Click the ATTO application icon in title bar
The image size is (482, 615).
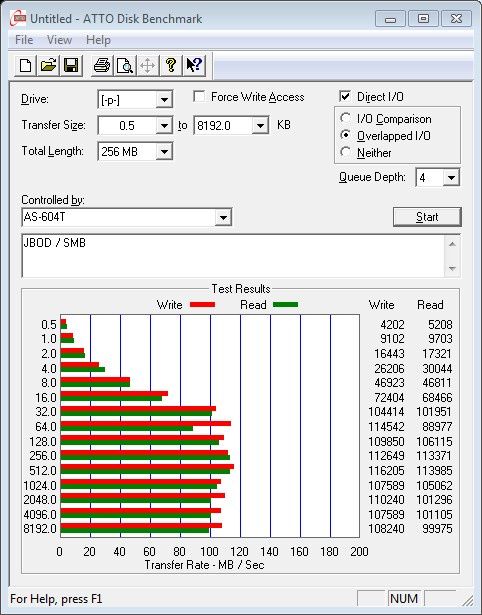point(18,19)
